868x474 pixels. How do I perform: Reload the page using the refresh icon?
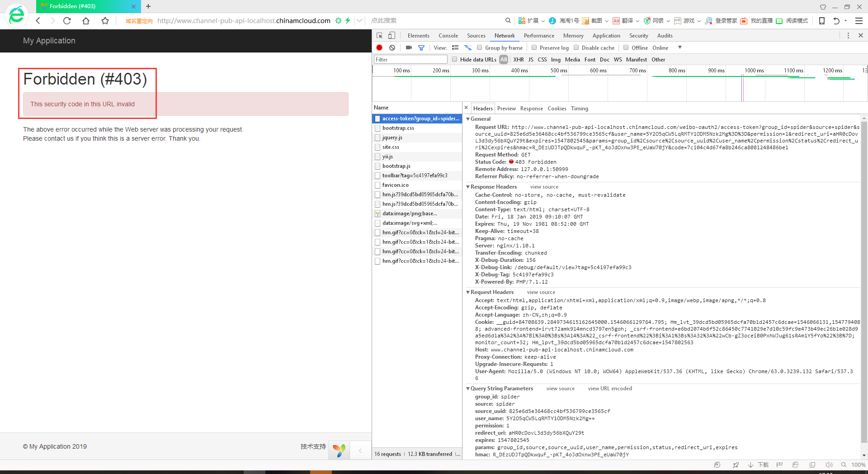point(67,20)
